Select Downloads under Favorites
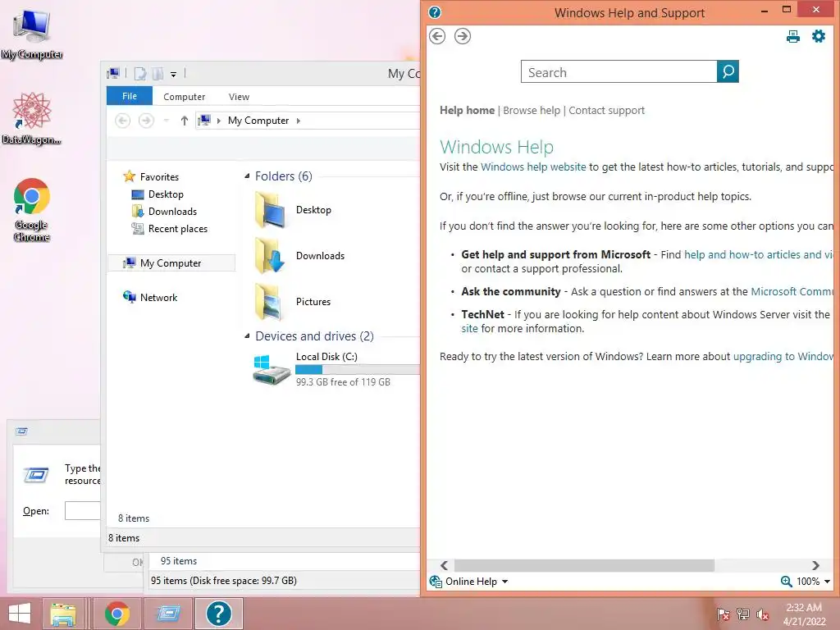This screenshot has height=630, width=840. click(x=172, y=212)
